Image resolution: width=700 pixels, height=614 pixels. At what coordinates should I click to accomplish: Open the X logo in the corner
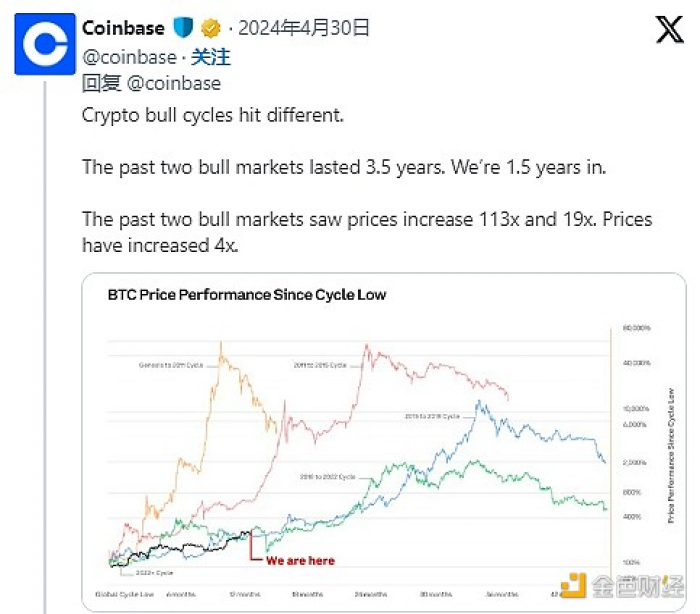point(670,29)
